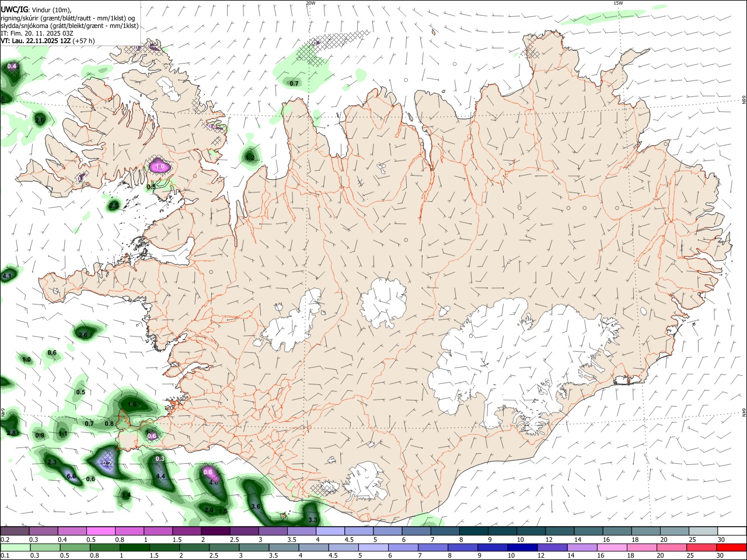The width and height of the screenshot is (747, 560).
Task: Click the 1.6 precipitation value on the map
Action: coord(132,404)
